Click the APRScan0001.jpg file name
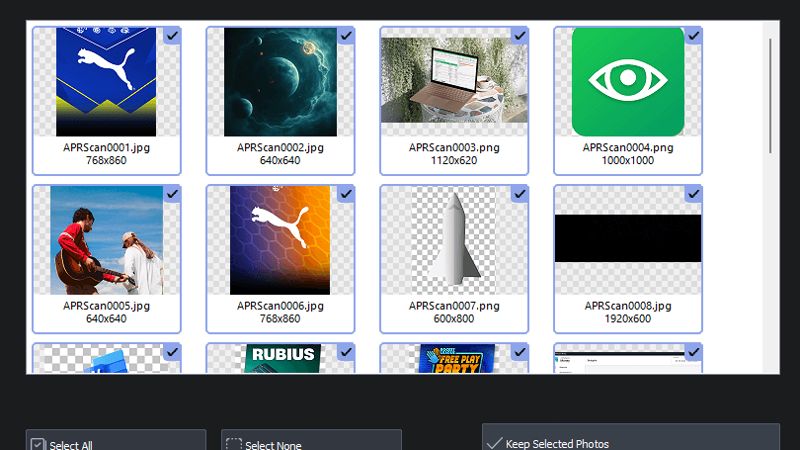This screenshot has height=450, width=800. (106, 147)
